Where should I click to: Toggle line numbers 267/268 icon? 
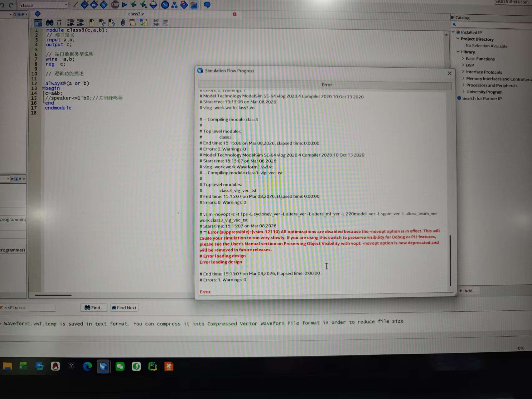click(156, 22)
